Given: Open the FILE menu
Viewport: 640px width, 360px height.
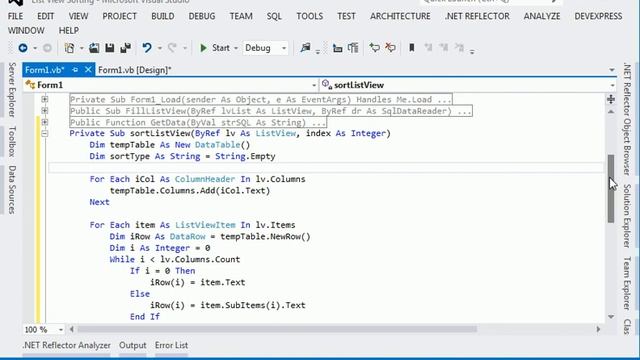Looking at the screenshot, I should tap(15, 16).
